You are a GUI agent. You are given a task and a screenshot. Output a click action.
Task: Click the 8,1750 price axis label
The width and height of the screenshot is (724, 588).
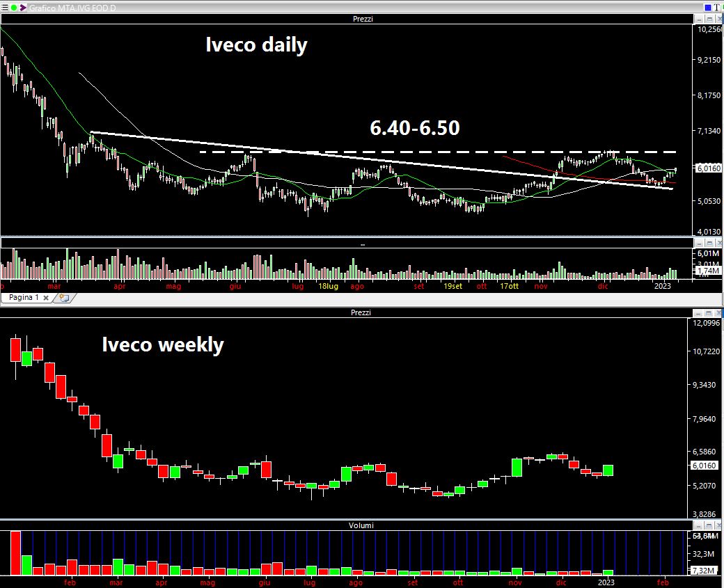tap(709, 95)
